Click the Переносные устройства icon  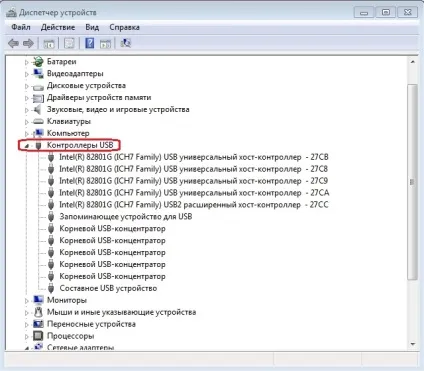38,324
